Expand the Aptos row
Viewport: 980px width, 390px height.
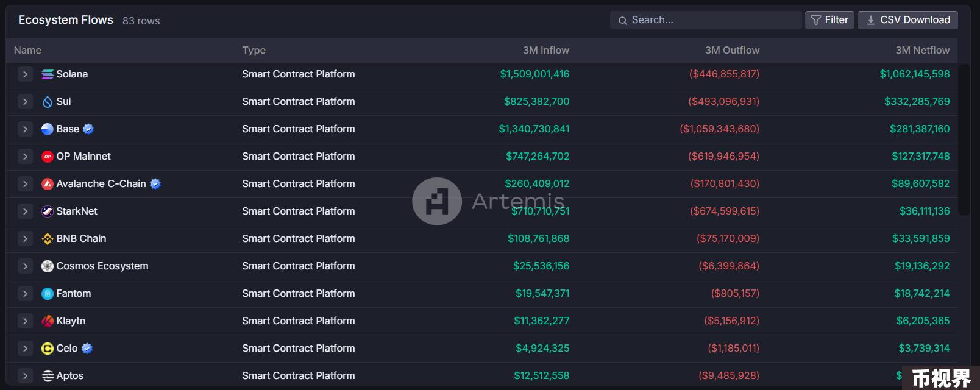(x=25, y=376)
